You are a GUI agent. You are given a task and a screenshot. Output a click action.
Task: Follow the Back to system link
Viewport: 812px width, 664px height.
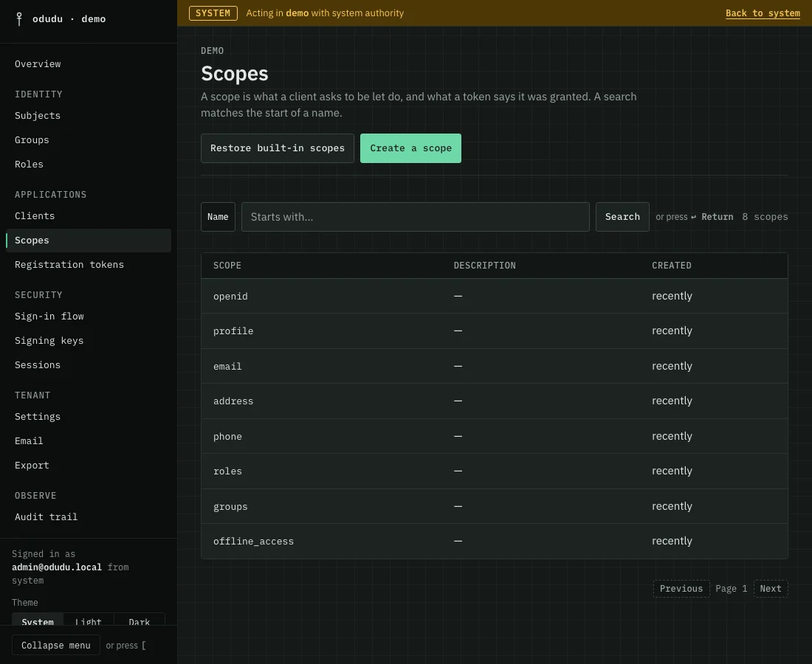coord(763,13)
